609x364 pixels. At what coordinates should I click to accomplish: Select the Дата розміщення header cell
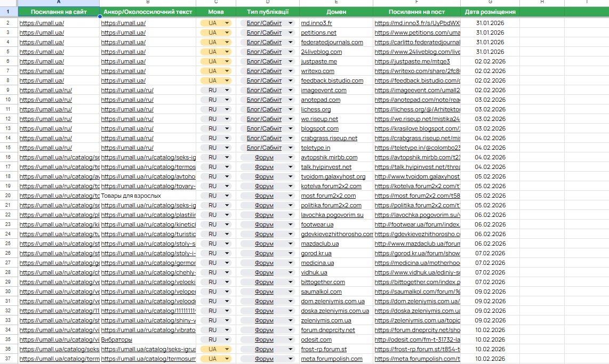pyautogui.click(x=490, y=12)
